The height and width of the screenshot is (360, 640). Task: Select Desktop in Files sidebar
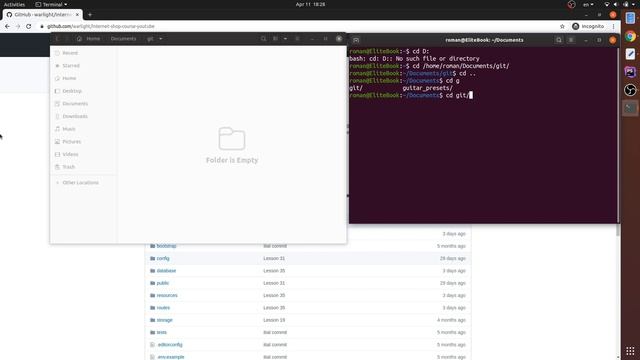pos(83,91)
